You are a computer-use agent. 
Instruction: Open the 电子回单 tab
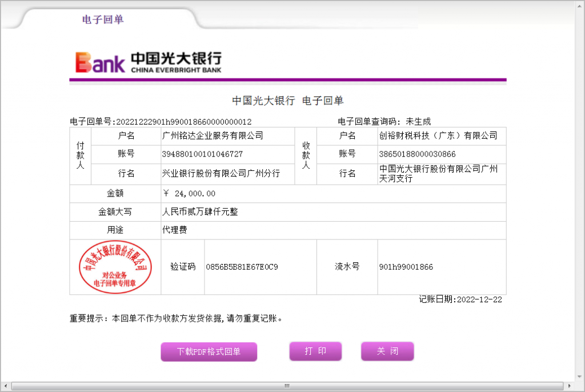(103, 19)
